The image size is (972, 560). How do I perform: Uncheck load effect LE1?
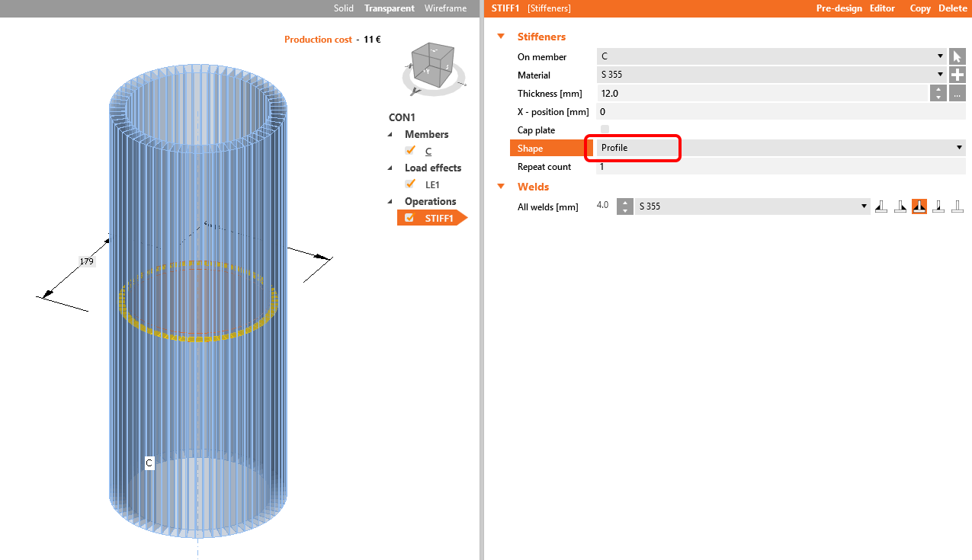(410, 184)
